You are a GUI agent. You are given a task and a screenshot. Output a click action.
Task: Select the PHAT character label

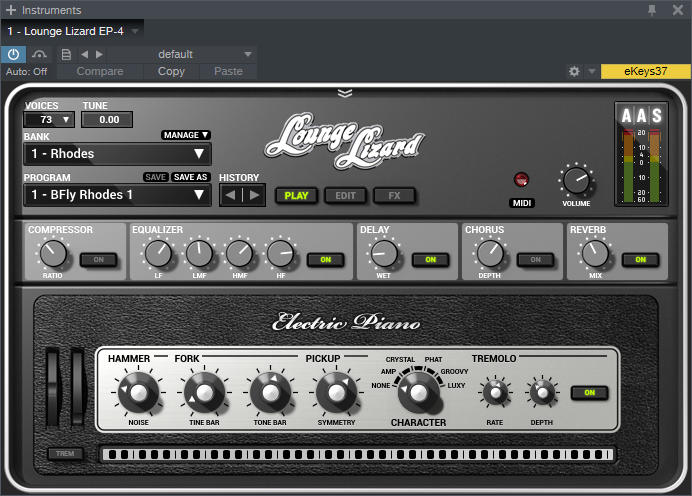(x=433, y=360)
